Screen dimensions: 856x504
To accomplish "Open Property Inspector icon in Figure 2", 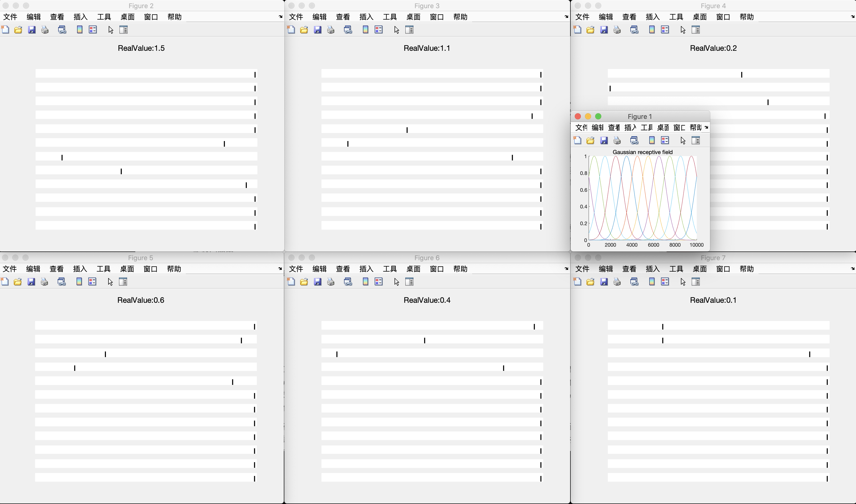I will (x=124, y=30).
